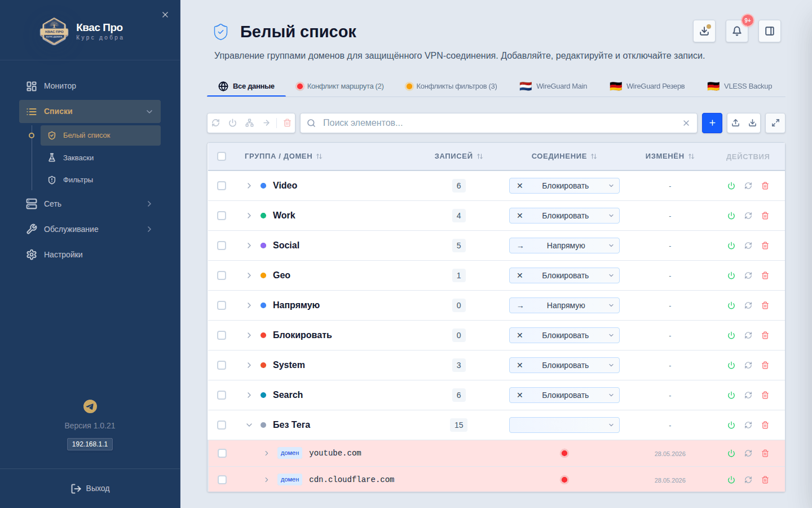The height and width of the screenshot is (508, 812).
Task: Switch to the WireGuard Main tab
Action: coord(553,86)
